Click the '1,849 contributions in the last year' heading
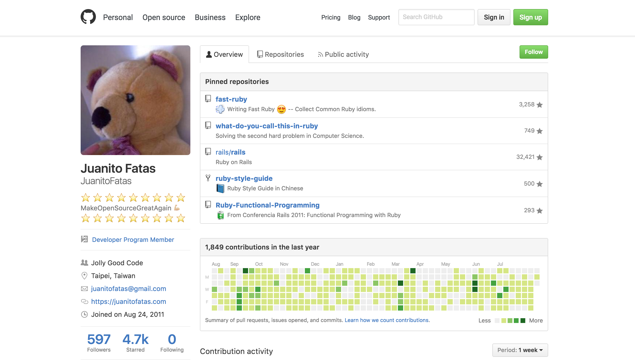Viewport: 635px width, 364px height. (262, 247)
